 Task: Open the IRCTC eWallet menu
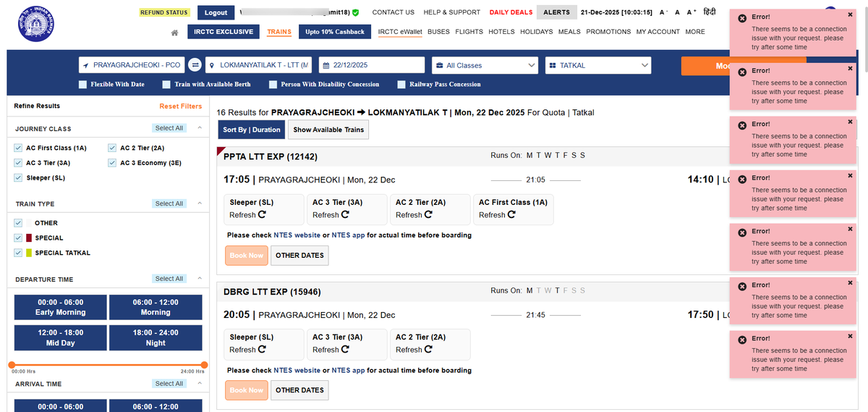(x=400, y=32)
